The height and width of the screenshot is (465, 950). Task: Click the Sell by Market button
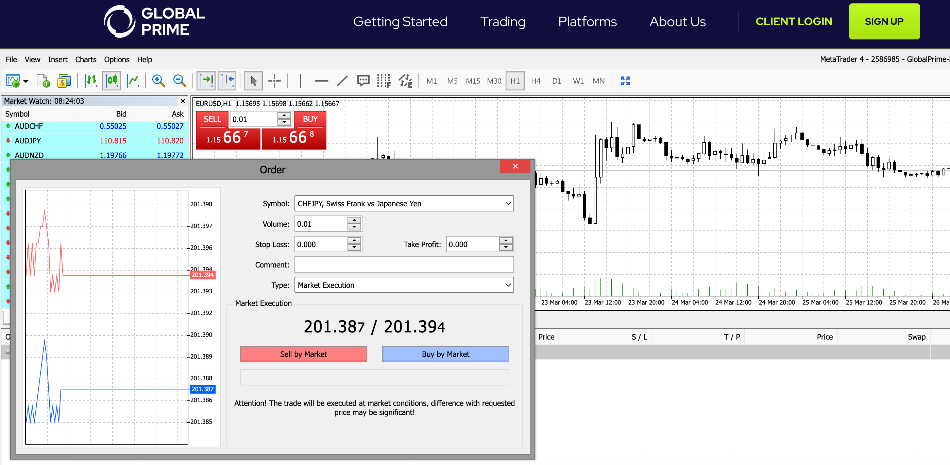(x=303, y=354)
